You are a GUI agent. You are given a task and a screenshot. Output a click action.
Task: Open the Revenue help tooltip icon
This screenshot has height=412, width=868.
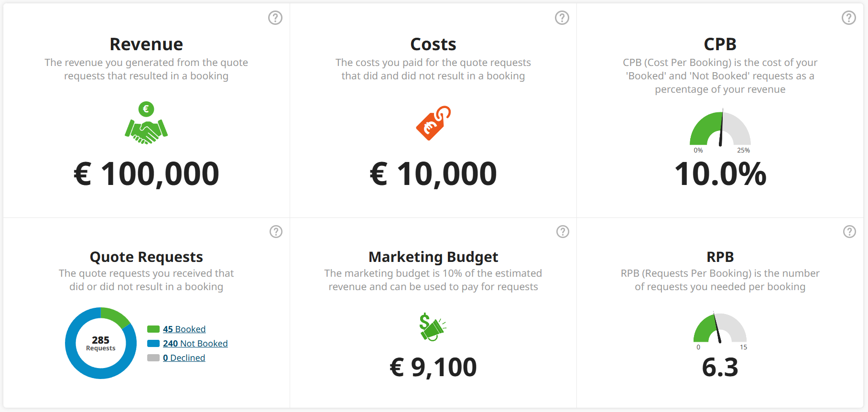click(x=276, y=18)
